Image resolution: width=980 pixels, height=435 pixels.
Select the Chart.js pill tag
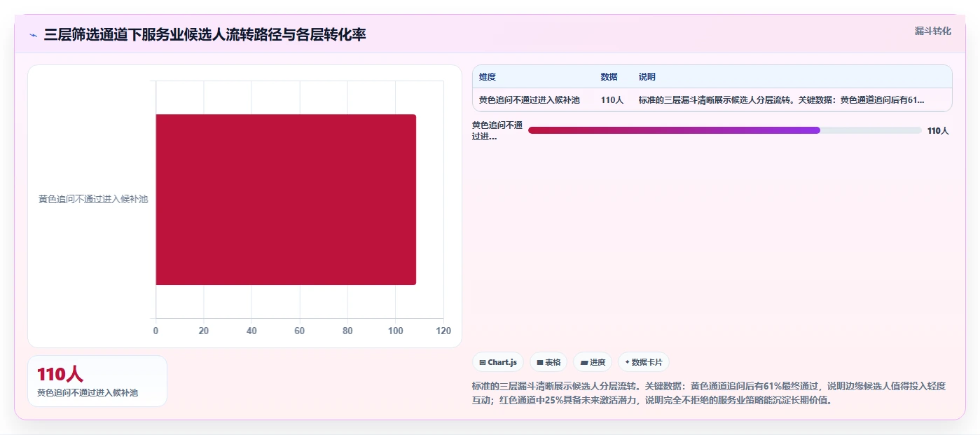[498, 362]
